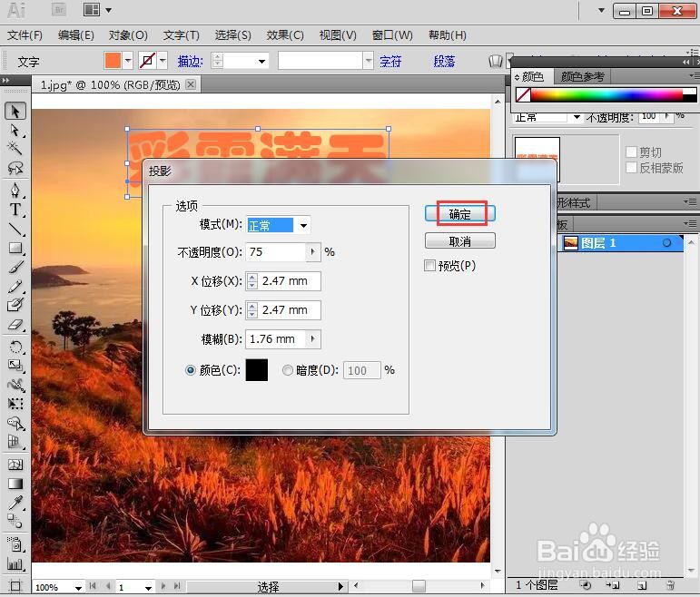Viewport: 700px width, 597px height.
Task: Open the Paragraph (段落) panel link
Action: 444,61
